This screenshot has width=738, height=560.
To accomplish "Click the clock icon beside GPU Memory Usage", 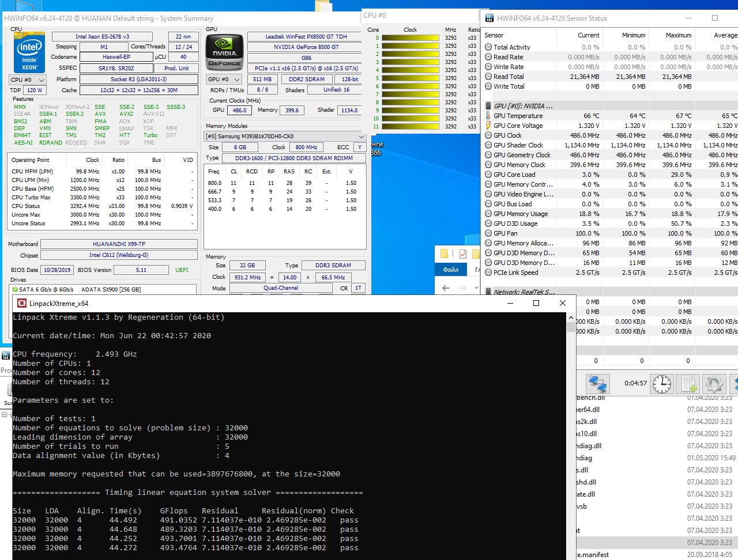I will tap(488, 214).
